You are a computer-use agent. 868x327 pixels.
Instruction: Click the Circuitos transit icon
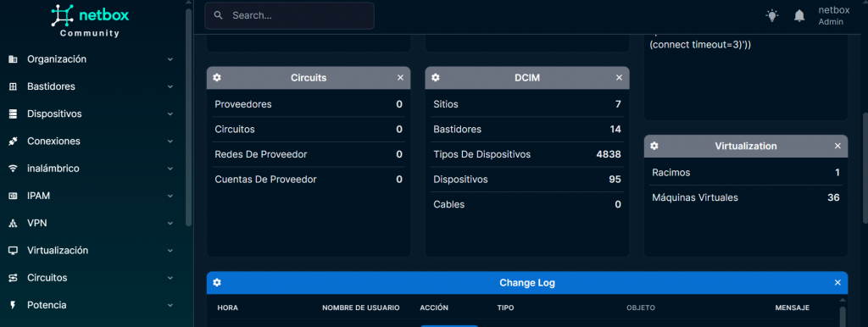click(x=13, y=278)
